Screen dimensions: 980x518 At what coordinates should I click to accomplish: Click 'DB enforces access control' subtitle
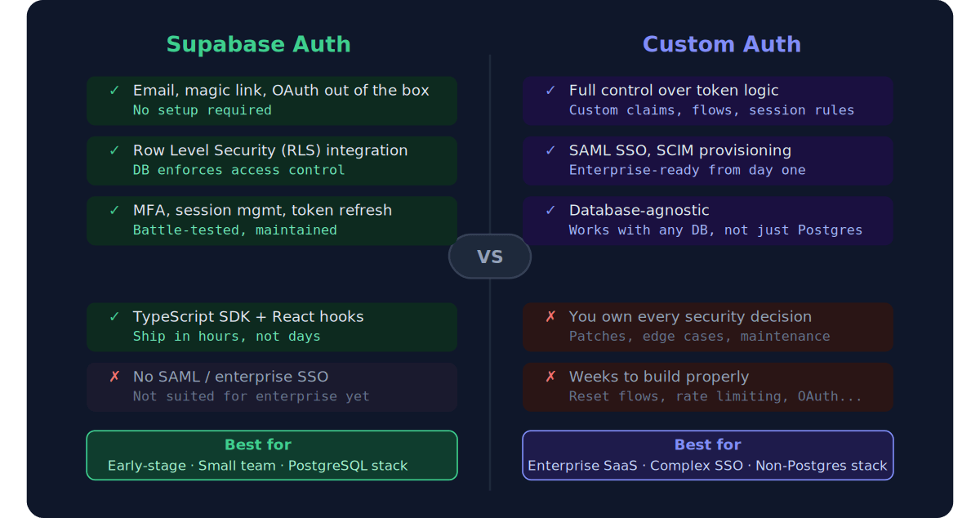[x=238, y=170]
